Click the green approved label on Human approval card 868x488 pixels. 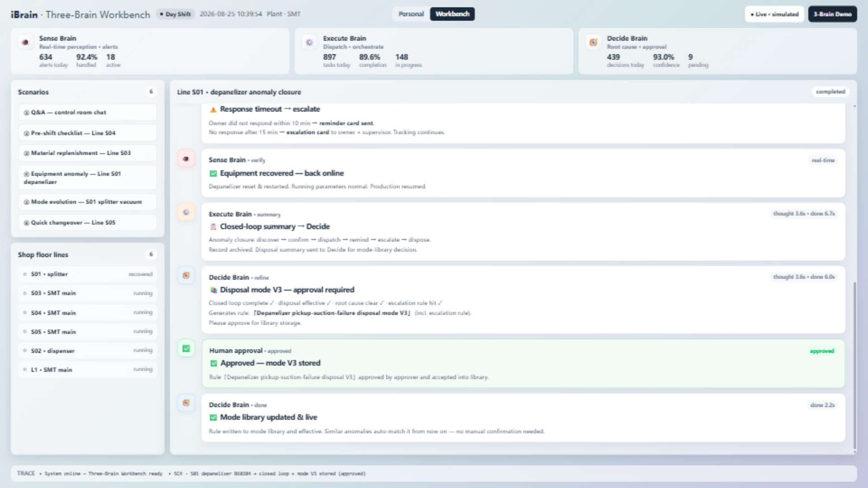coord(822,351)
